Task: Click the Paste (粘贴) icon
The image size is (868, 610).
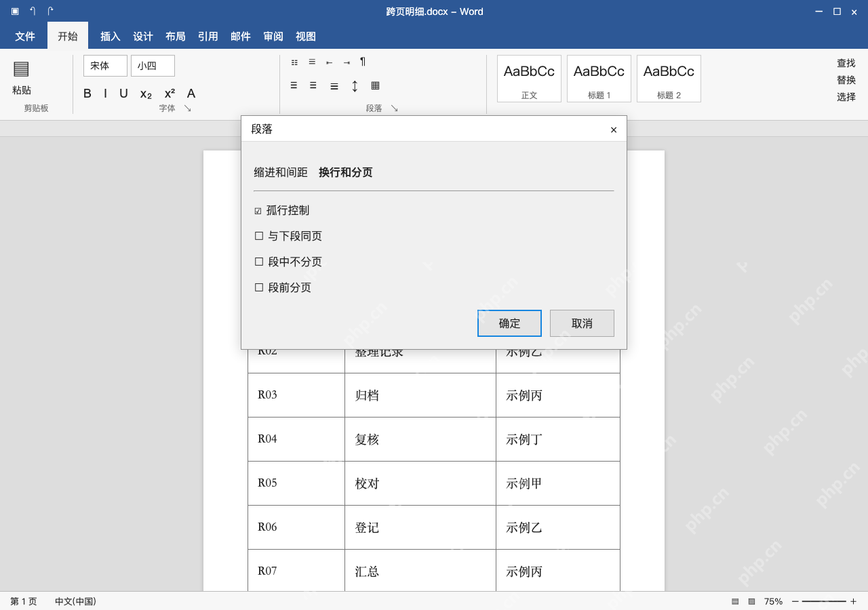Action: click(x=21, y=68)
